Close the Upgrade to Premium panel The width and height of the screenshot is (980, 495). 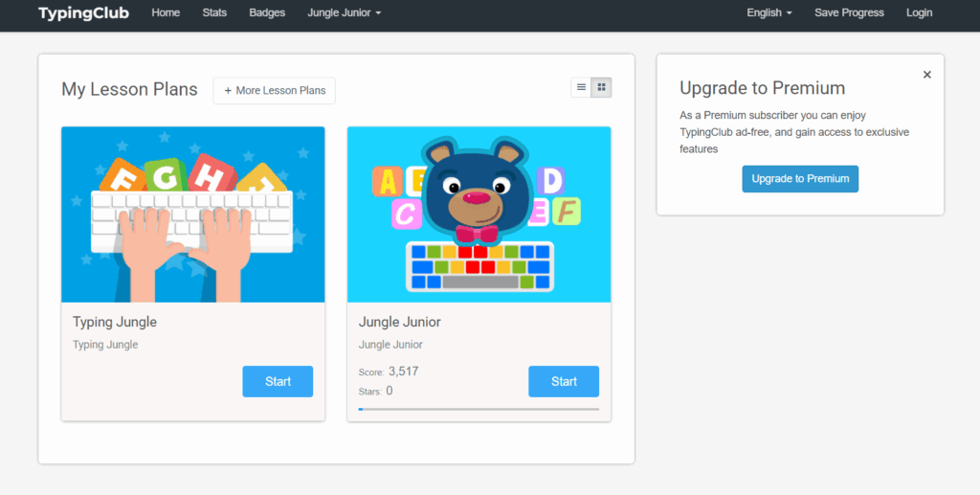[926, 75]
